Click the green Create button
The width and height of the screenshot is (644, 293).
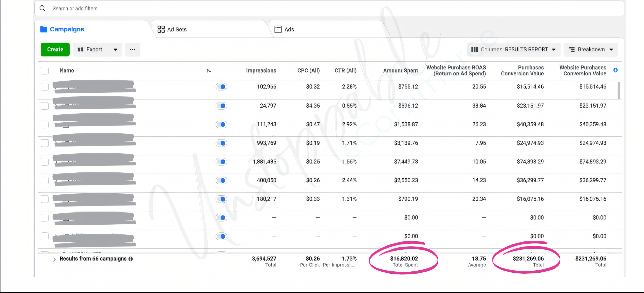pyautogui.click(x=55, y=50)
